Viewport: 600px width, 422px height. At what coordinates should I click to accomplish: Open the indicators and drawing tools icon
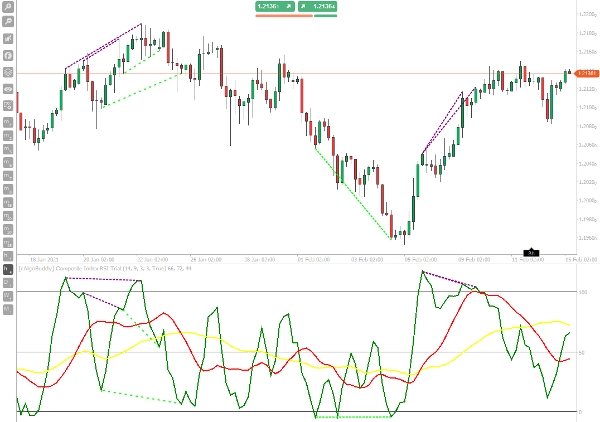click(8, 106)
